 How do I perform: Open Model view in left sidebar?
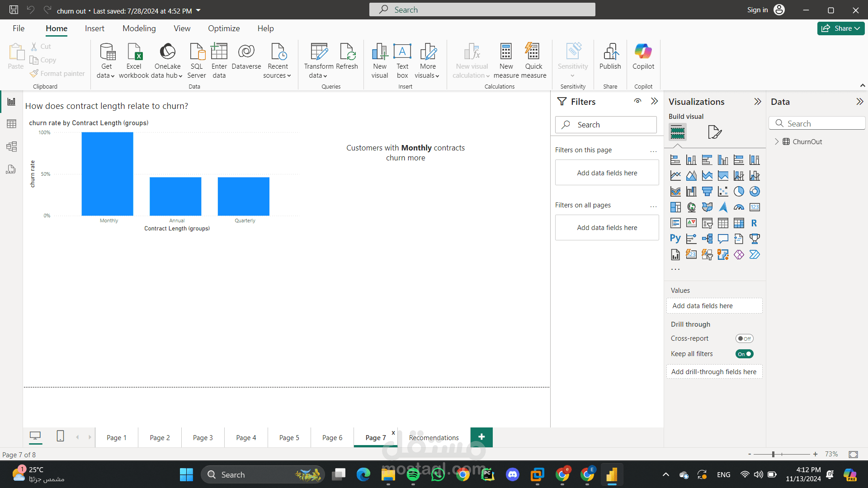[x=11, y=146]
